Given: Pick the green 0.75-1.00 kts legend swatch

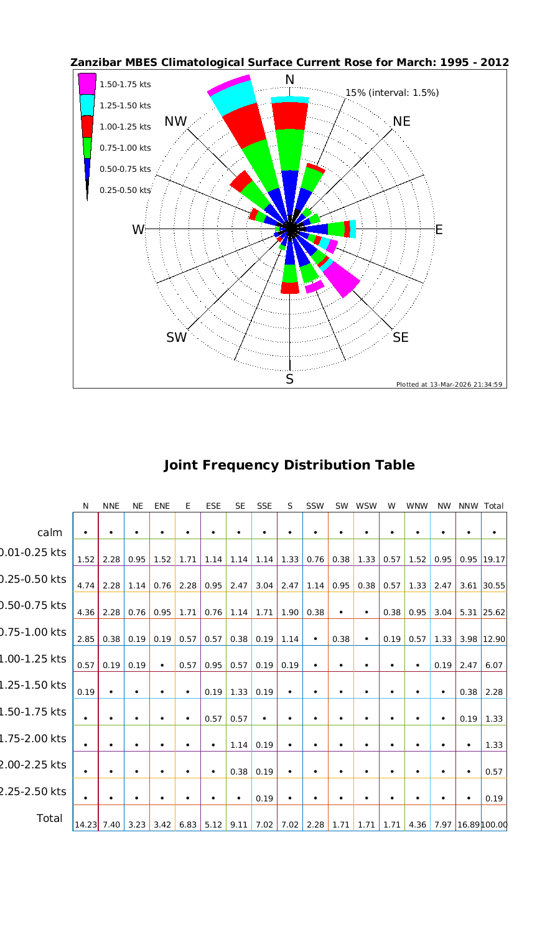Looking at the screenshot, I should point(87,148).
